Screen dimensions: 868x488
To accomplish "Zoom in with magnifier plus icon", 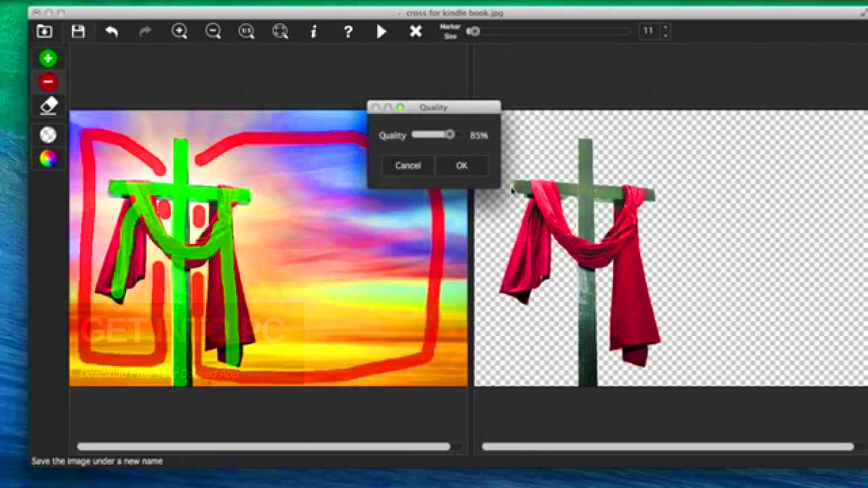I will (180, 31).
